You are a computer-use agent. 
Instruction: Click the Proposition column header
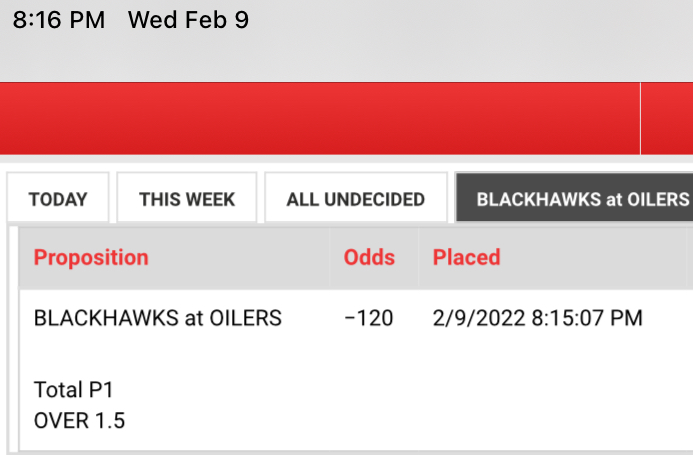pyautogui.click(x=91, y=257)
